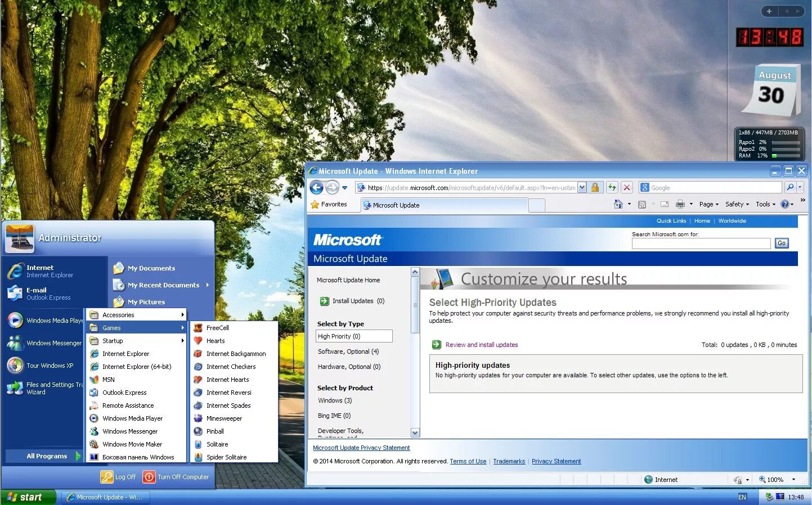Select Software, Optional (4) updates

click(x=348, y=351)
